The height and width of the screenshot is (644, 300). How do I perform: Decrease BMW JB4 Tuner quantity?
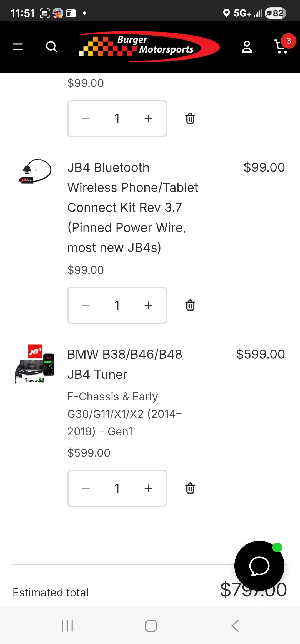pos(86,488)
